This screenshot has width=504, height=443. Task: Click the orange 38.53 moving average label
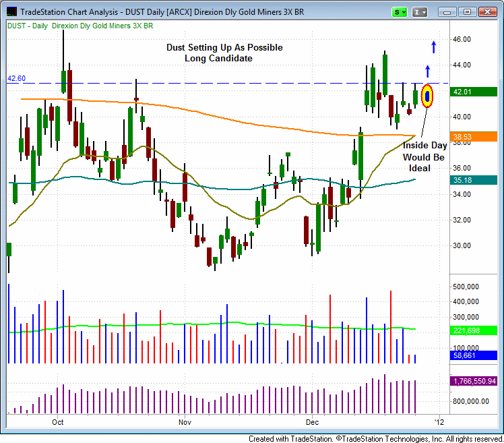click(x=474, y=137)
